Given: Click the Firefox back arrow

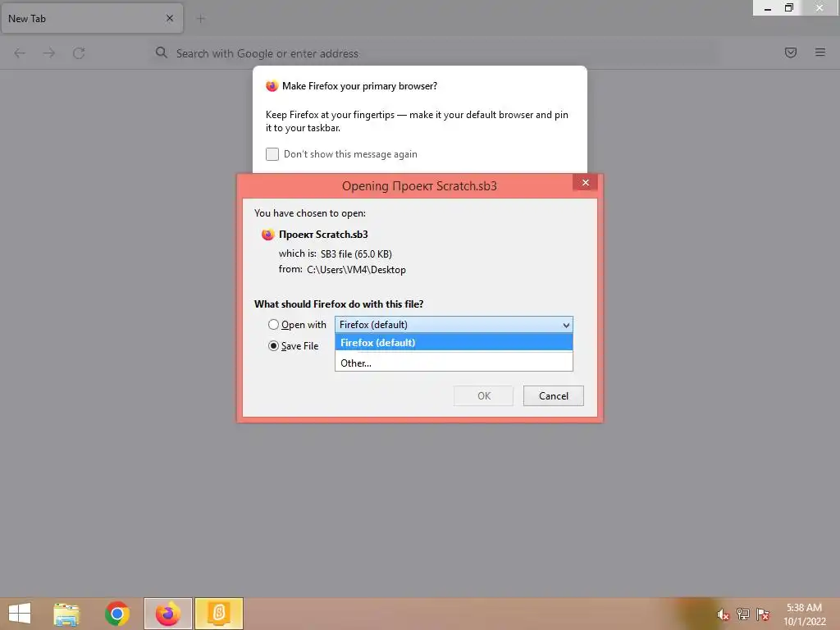Looking at the screenshot, I should 20,53.
